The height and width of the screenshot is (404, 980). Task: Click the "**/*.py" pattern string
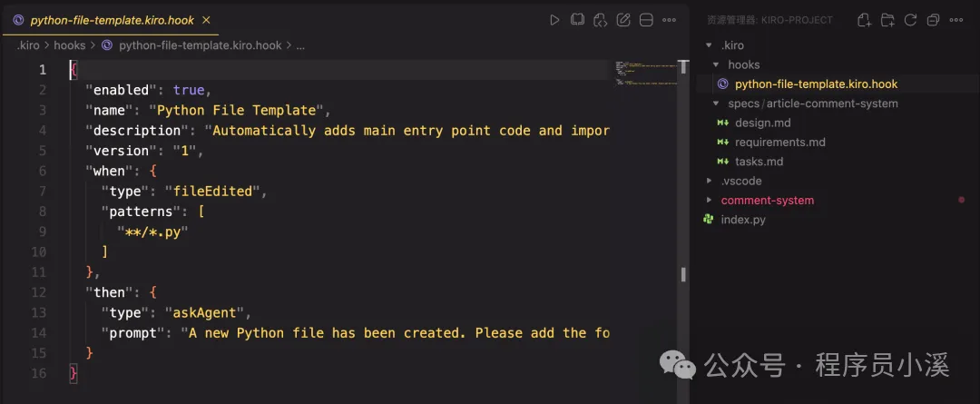153,232
